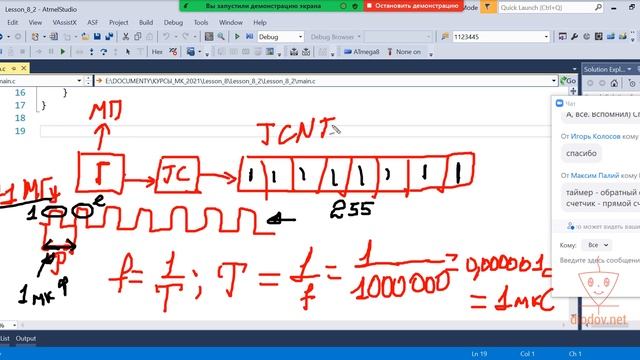The width and height of the screenshot is (640, 360).
Task: Click the Start Without Debugging play icon
Action: pyautogui.click(x=237, y=37)
